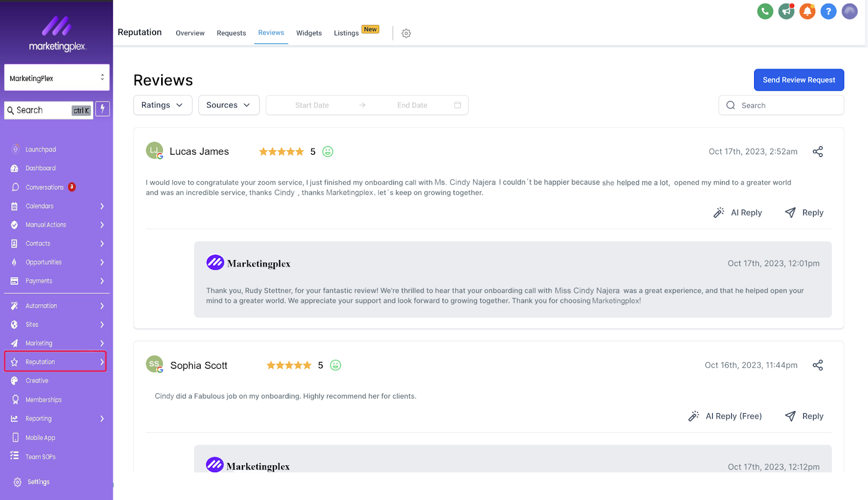Expand Reputation submenu
Viewport: 868px width, 500px height.
point(102,362)
